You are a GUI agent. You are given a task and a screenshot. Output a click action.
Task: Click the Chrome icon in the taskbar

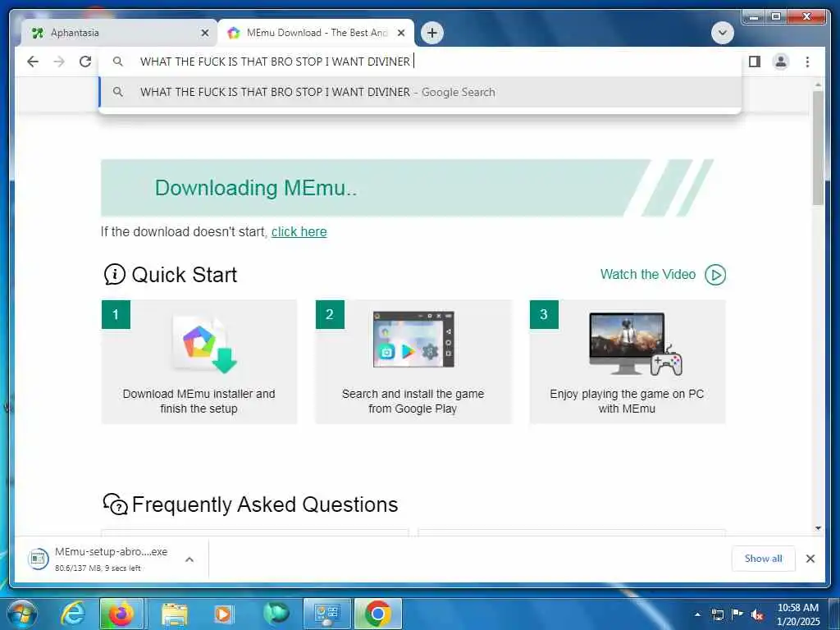click(377, 614)
